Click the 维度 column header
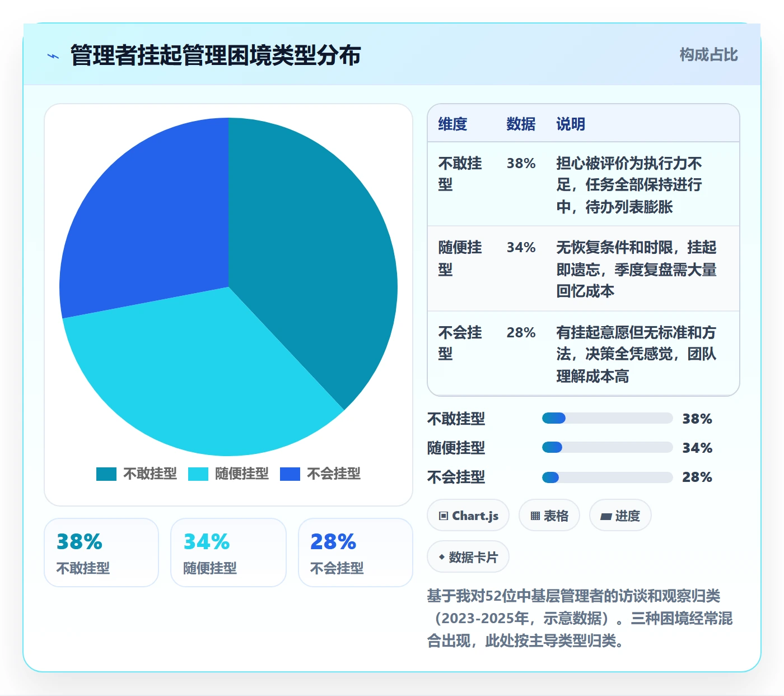The image size is (784, 696). pyautogui.click(x=452, y=124)
